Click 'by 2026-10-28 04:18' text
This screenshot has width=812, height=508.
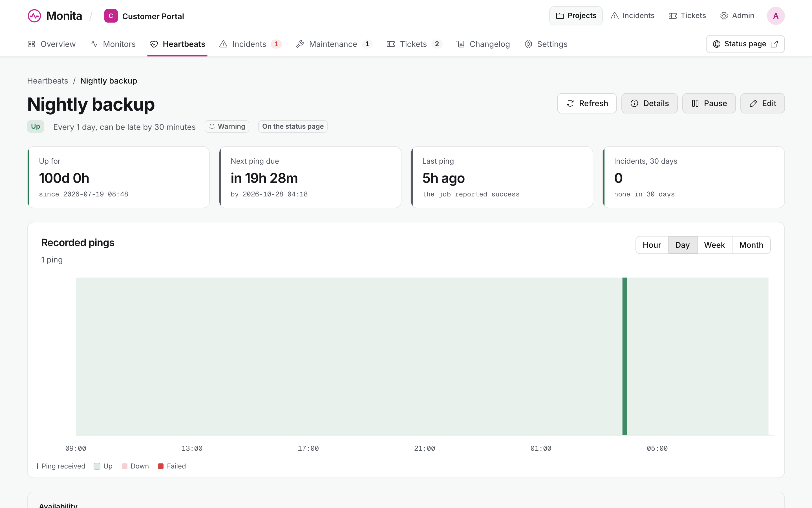coord(269,194)
